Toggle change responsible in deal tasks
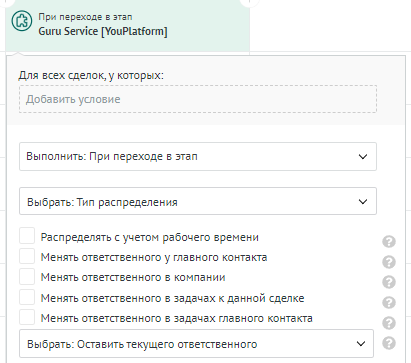Viewport: 411px width, 363px height. coord(27,297)
